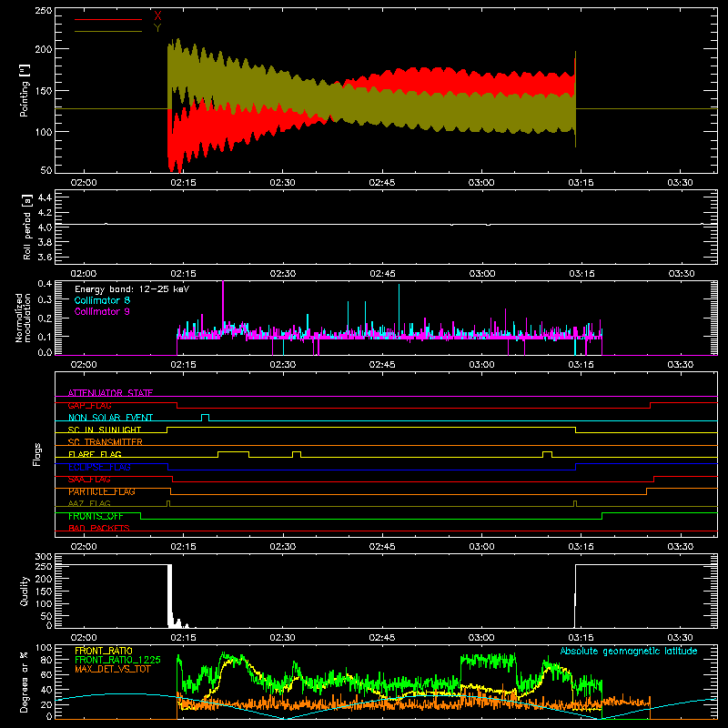The width and height of the screenshot is (728, 728).
Task: Click the yellow FRONT_RATIO legend entry
Action: pos(104,651)
